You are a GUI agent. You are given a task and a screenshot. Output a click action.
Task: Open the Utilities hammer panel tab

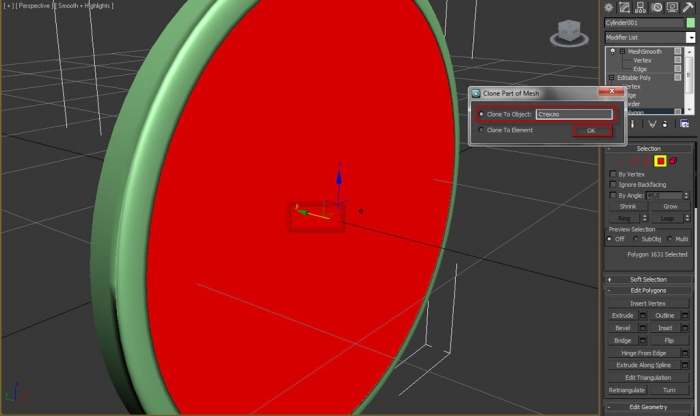click(x=689, y=7)
